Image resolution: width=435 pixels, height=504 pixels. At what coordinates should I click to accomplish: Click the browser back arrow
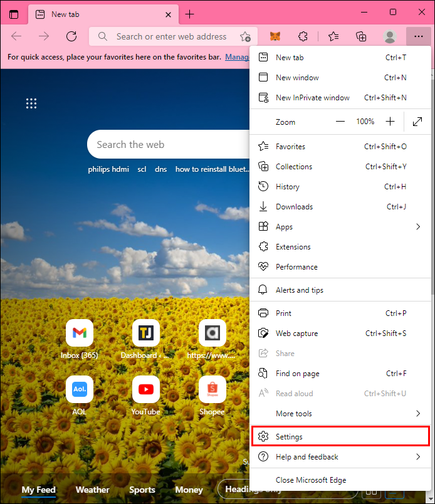[16, 36]
